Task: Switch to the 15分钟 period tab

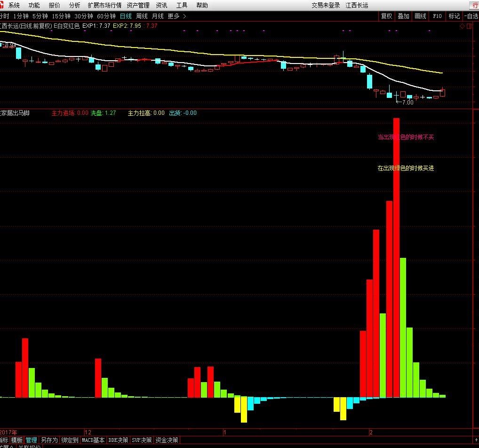Action: point(61,16)
